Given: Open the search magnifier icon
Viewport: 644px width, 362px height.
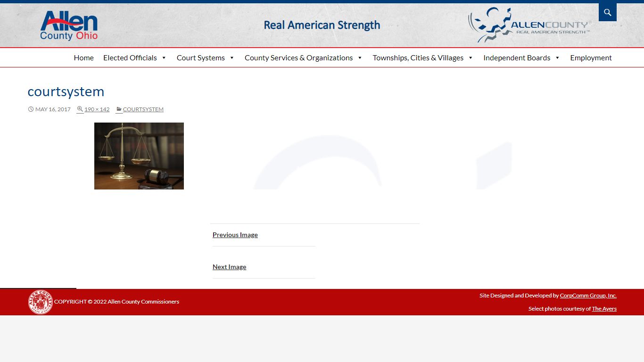Looking at the screenshot, I should point(608,12).
